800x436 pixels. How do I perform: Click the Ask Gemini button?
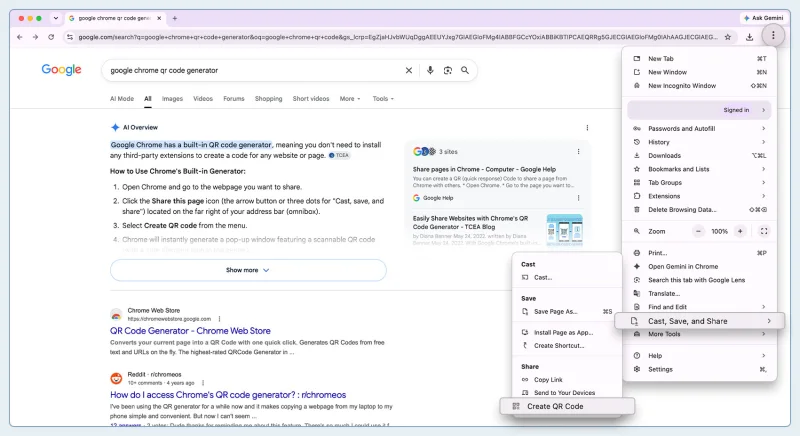tap(763, 18)
